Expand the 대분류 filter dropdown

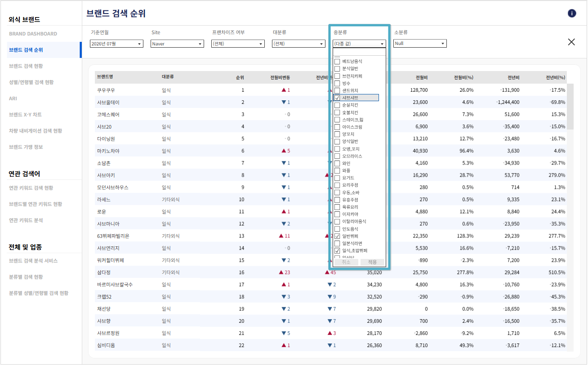(x=298, y=44)
